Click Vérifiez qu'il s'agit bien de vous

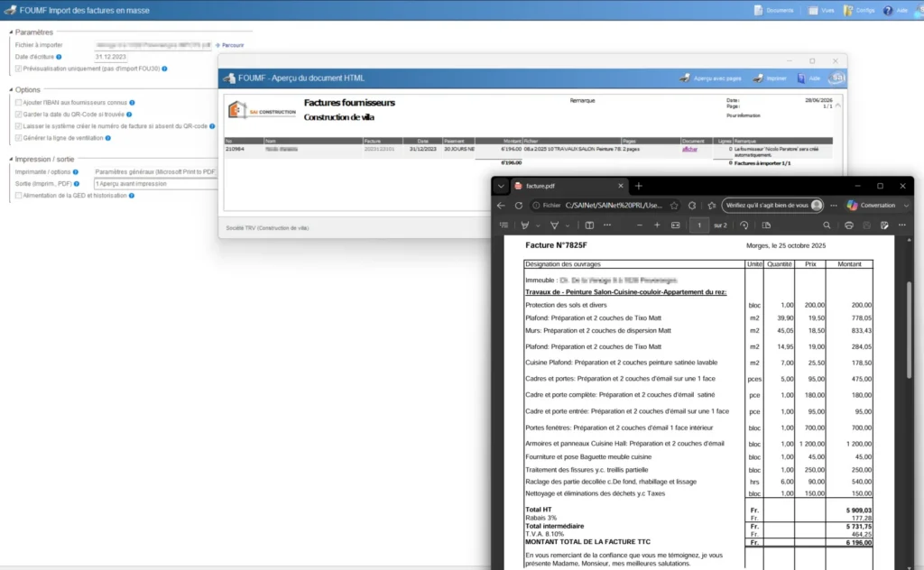point(772,206)
